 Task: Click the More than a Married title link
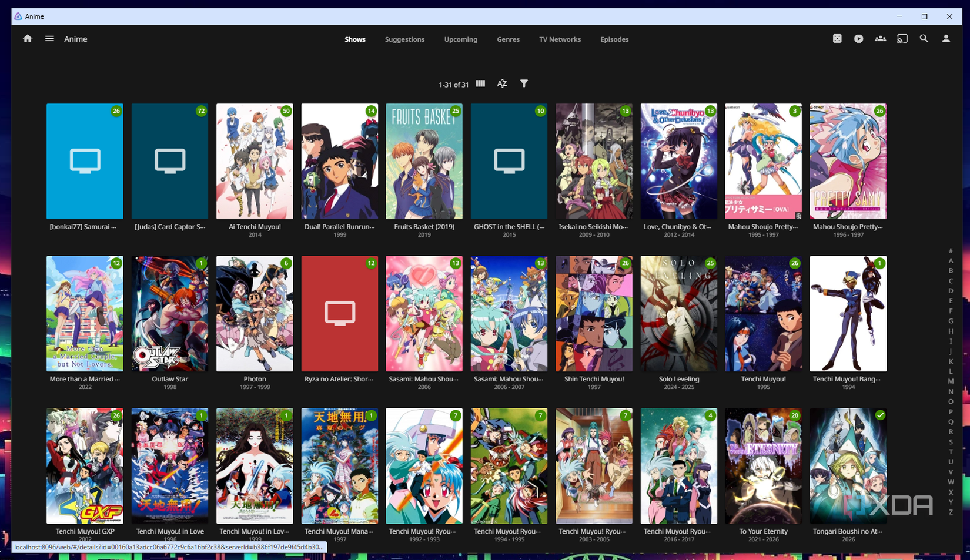pos(85,379)
